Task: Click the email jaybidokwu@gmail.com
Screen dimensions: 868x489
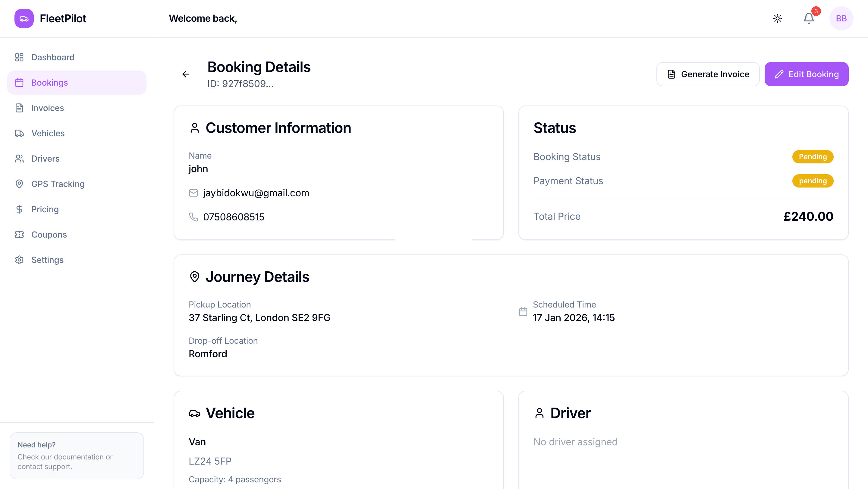Action: coord(256,193)
